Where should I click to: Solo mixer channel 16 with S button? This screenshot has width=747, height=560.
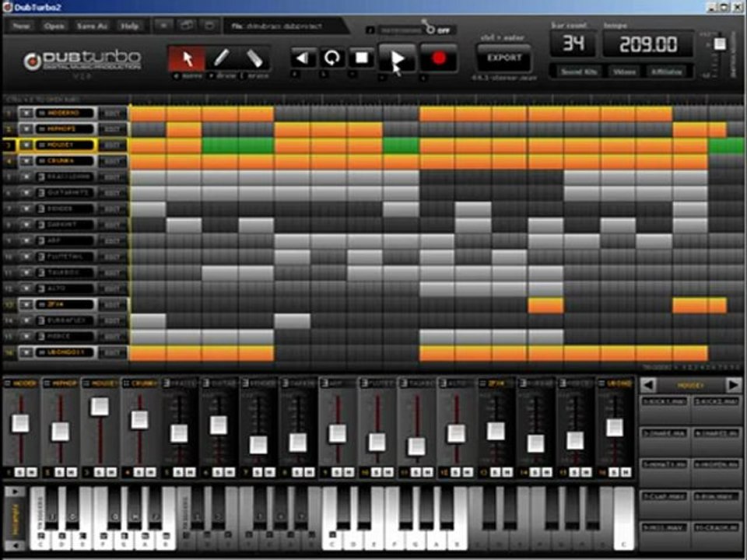click(x=614, y=472)
